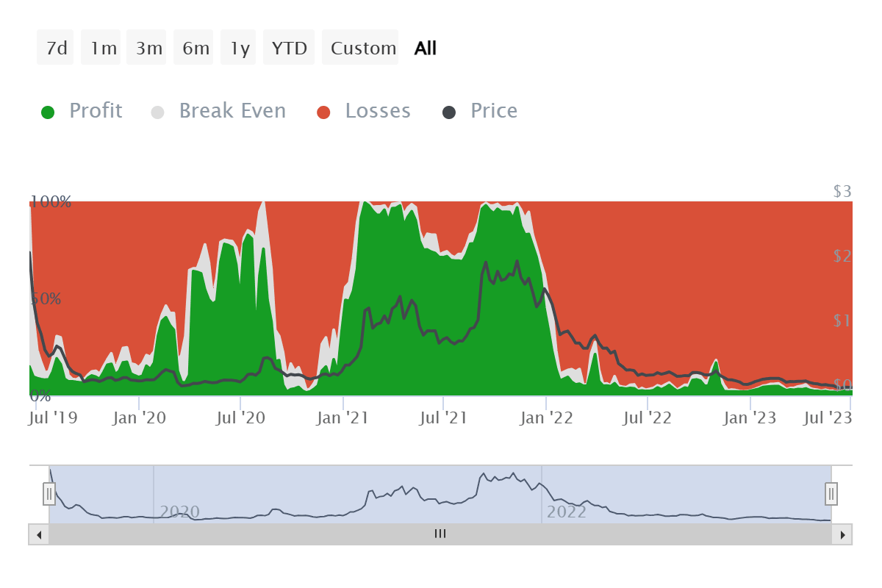882x588 pixels.
Task: Click the dark Price legend dot
Action: tap(449, 110)
